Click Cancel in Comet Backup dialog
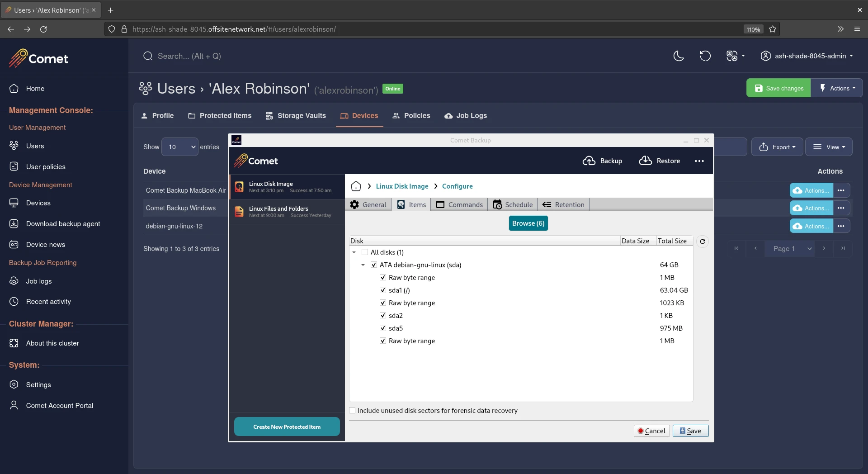868x474 pixels. pyautogui.click(x=651, y=431)
